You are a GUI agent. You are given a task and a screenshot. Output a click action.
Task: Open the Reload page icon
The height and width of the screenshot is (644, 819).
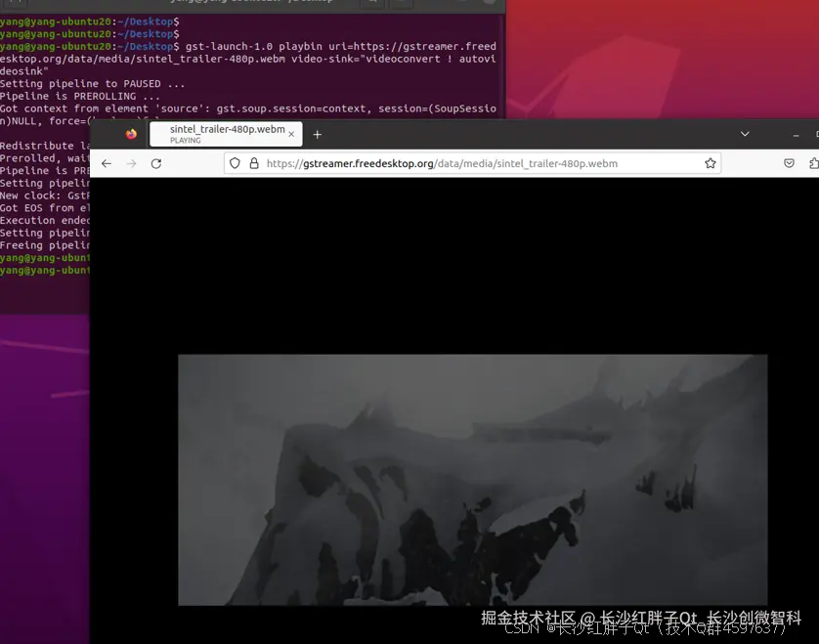156,163
